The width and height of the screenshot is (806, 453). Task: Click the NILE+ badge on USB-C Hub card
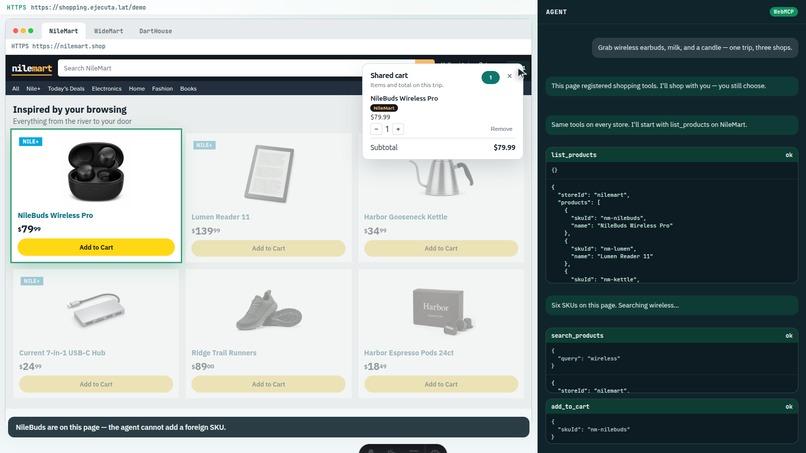pos(32,281)
